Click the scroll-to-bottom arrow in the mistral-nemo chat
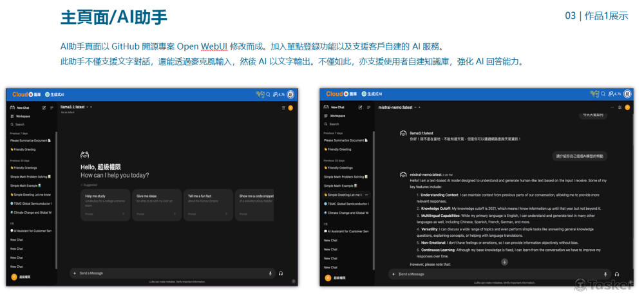 504,262
